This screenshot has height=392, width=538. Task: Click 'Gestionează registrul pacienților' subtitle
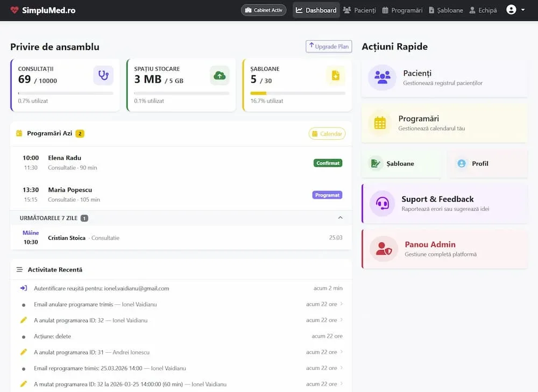coord(443,83)
